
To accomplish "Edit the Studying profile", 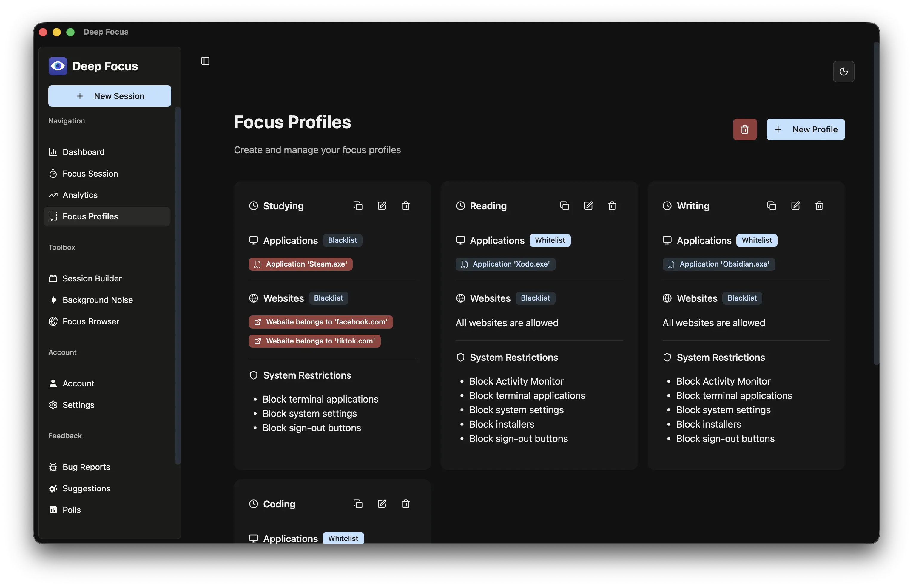I will tap(382, 206).
